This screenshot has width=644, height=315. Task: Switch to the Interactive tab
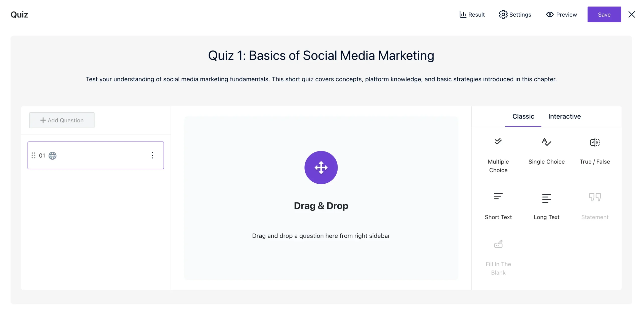pyautogui.click(x=564, y=116)
